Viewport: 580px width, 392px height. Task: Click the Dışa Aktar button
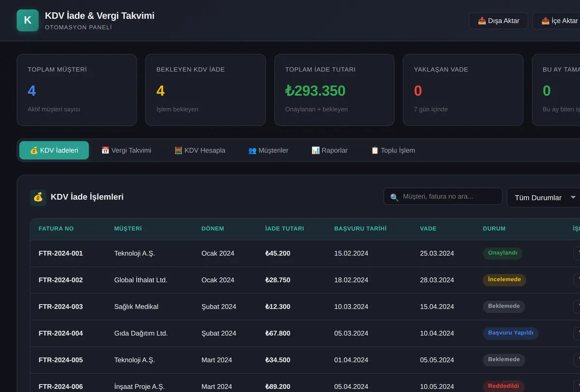coord(498,21)
